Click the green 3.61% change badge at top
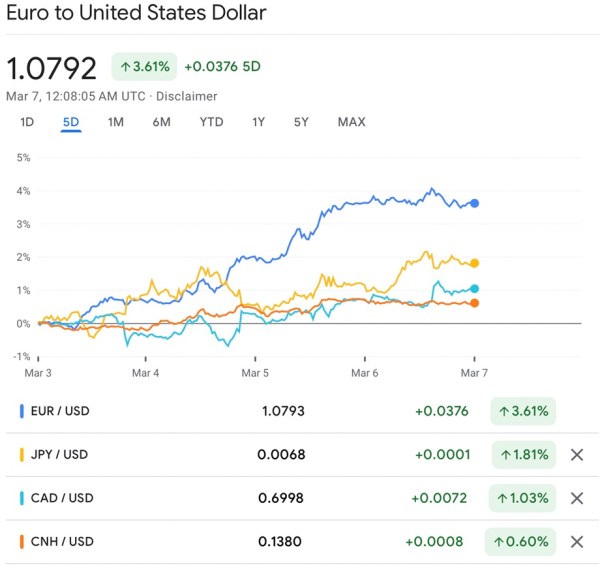The image size is (600, 565). click(x=143, y=67)
